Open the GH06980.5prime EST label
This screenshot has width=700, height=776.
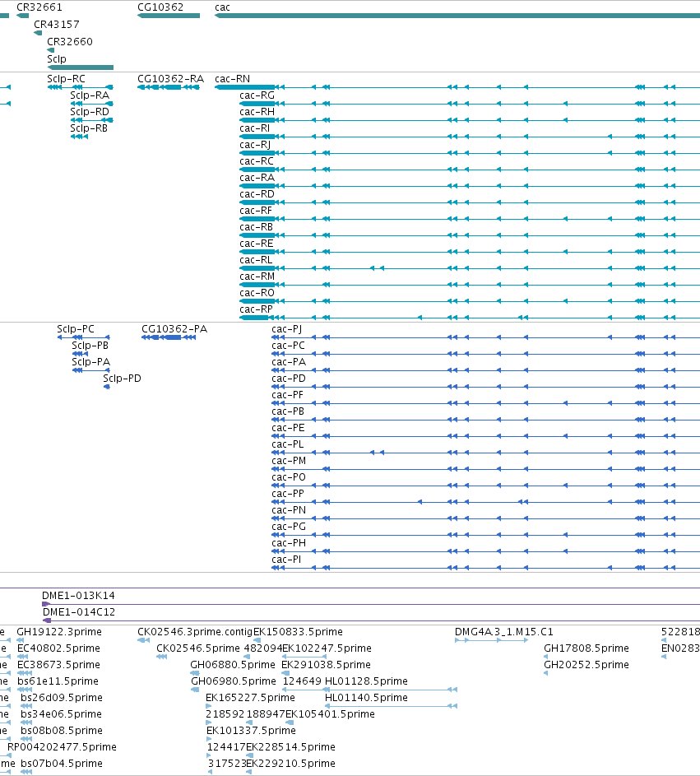point(234,681)
